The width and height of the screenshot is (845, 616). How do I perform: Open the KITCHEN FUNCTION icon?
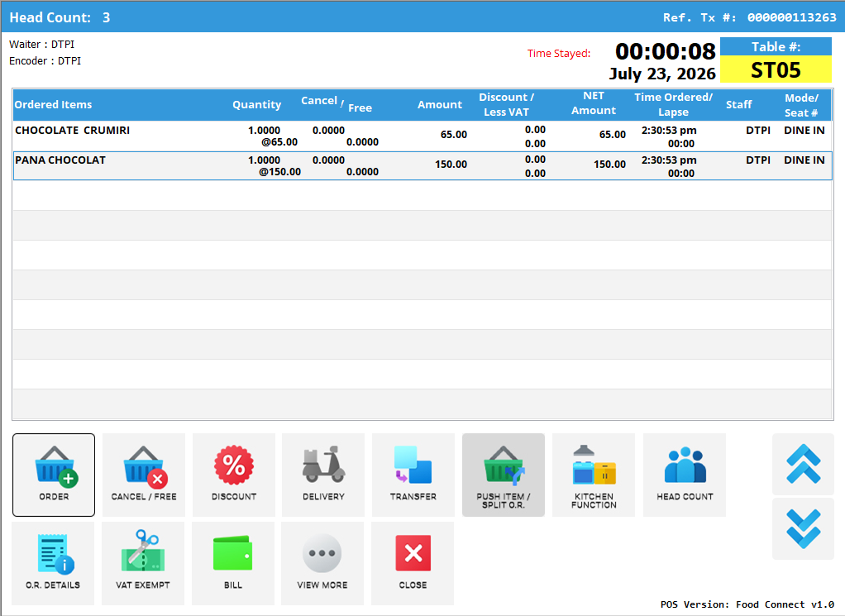click(x=594, y=475)
